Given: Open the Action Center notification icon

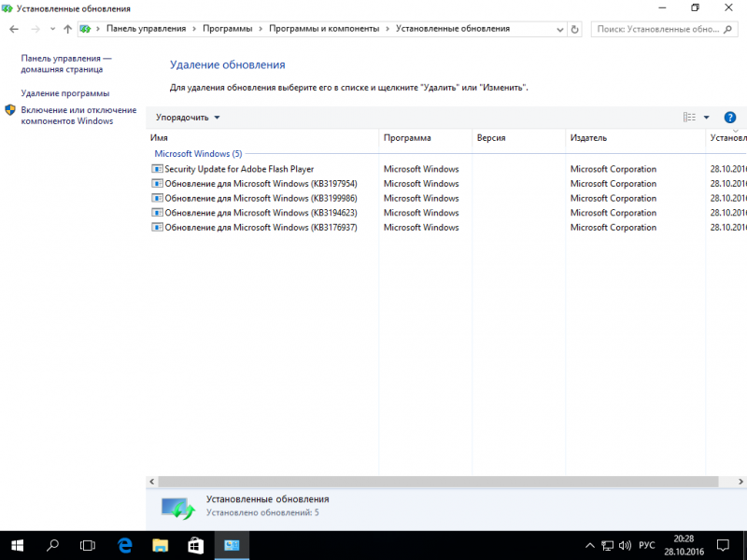Looking at the screenshot, I should (x=723, y=545).
